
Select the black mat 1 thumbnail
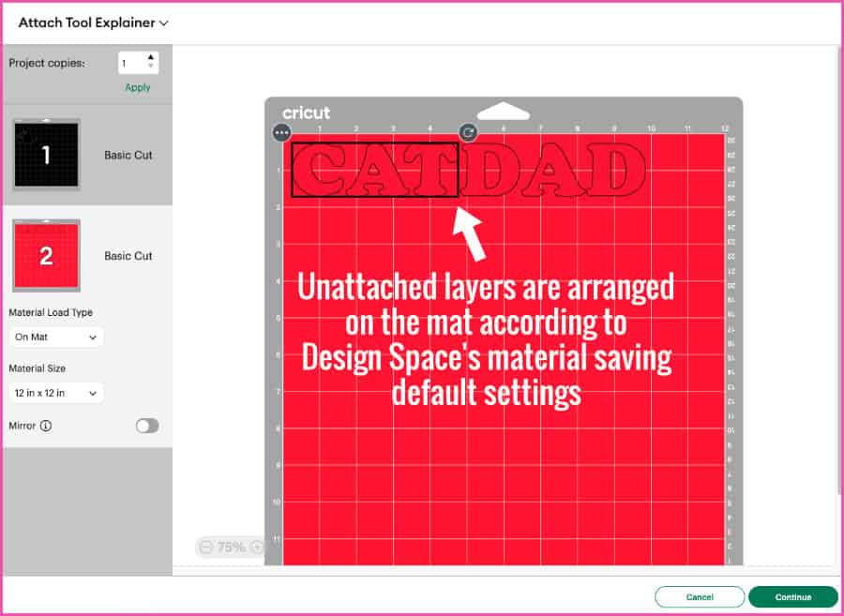point(46,155)
